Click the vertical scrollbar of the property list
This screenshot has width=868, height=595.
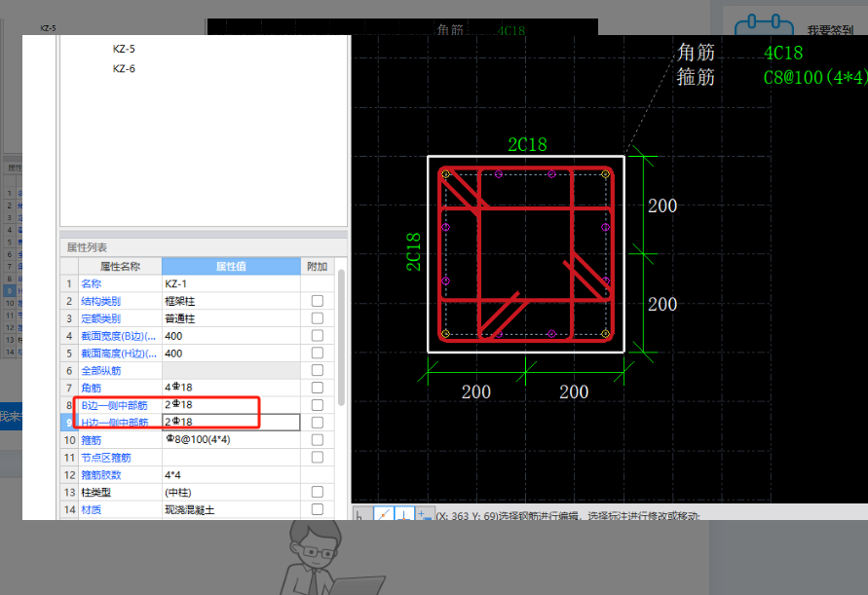click(342, 338)
